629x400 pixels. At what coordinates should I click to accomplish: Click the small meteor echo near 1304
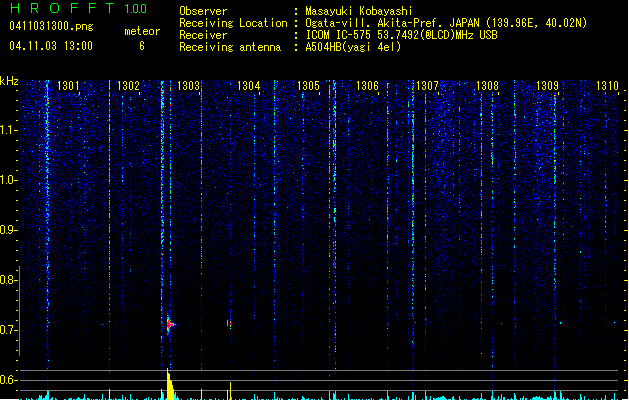tap(229, 323)
